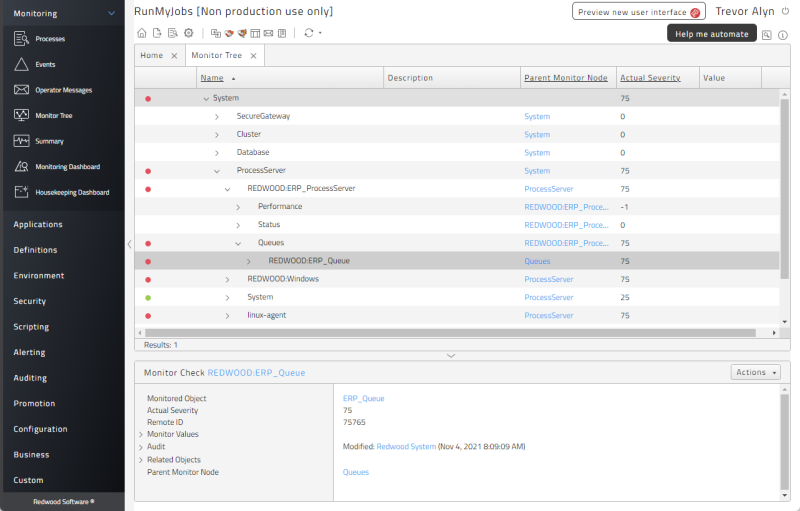800x511 pixels.
Task: Click the info icon at top right
Action: tap(783, 35)
